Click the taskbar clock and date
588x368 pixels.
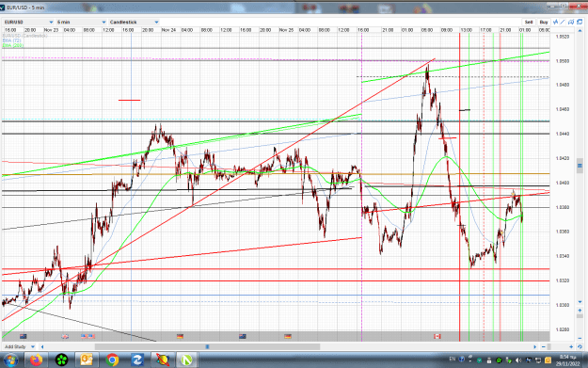pos(567,360)
